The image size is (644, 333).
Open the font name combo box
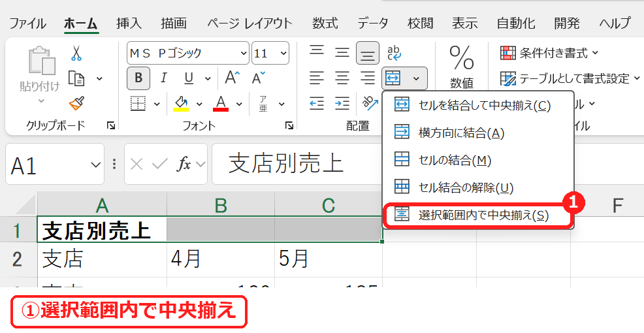(x=188, y=53)
